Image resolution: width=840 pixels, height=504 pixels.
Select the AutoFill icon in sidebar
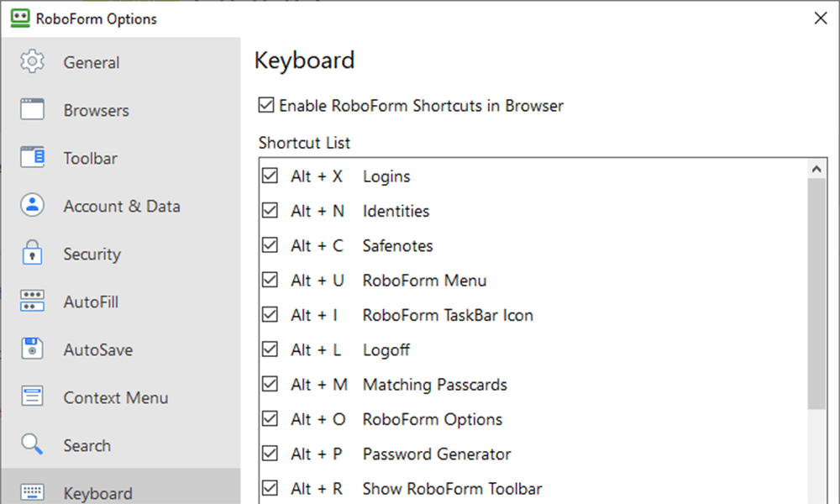[x=32, y=301]
